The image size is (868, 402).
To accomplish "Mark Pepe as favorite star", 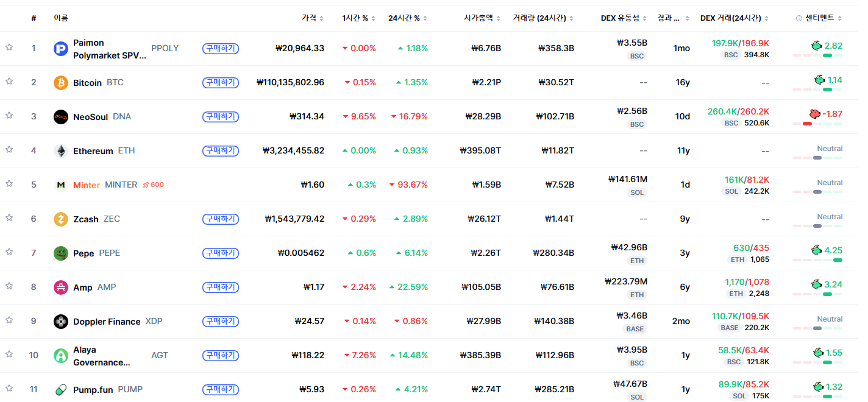I will pyautogui.click(x=9, y=252).
